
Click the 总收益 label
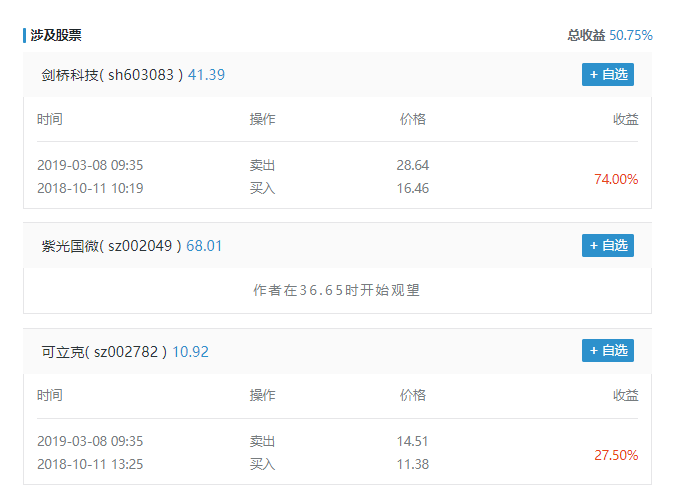tap(586, 35)
